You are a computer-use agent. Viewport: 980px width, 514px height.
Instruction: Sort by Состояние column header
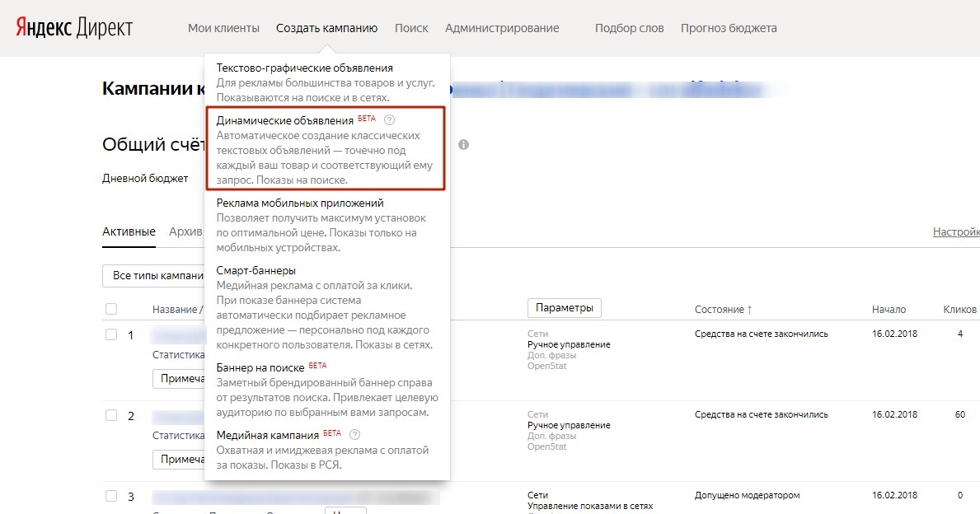point(723,309)
